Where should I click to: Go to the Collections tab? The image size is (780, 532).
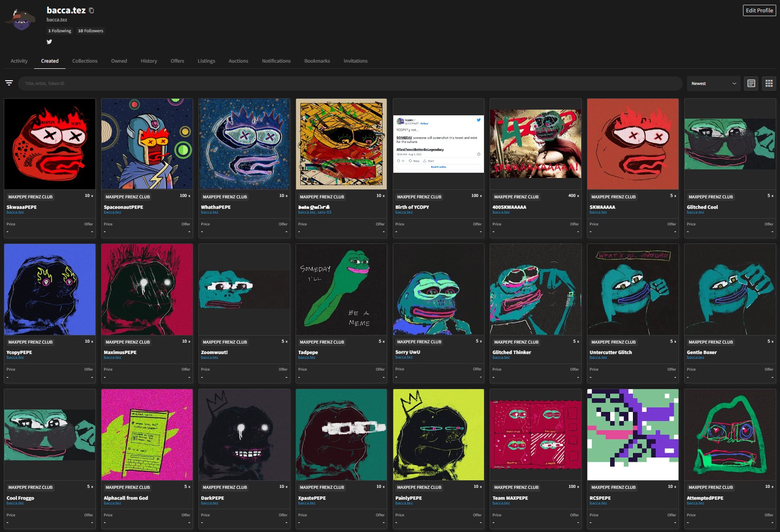(x=85, y=61)
